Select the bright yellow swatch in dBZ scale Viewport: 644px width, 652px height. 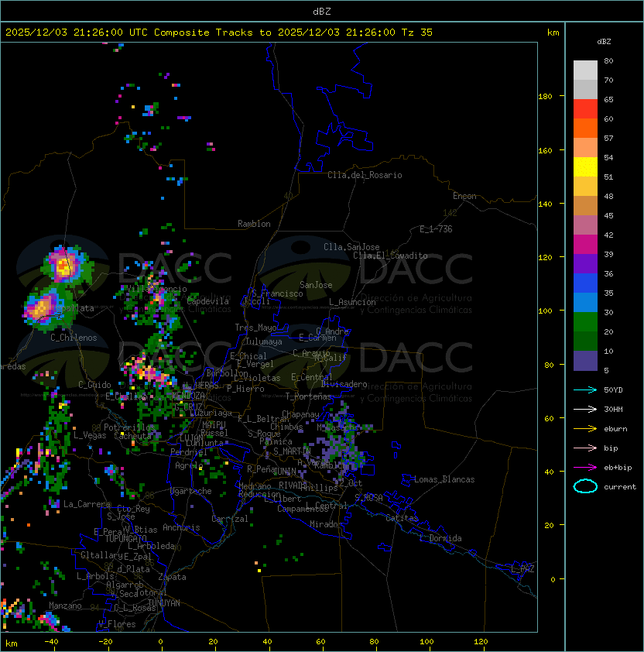[x=585, y=166]
